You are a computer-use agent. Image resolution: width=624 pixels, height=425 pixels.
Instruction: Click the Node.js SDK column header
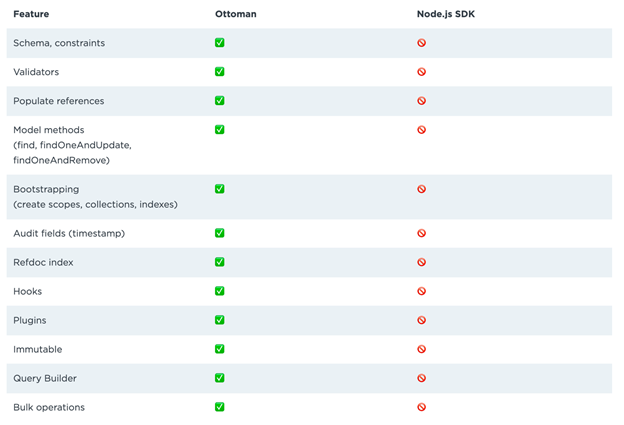[446, 14]
